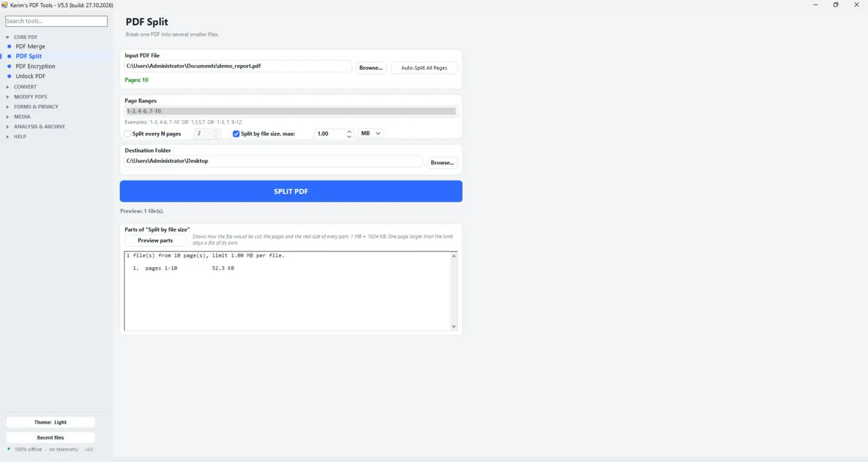Click the '52.3 KB' size value

(223, 268)
